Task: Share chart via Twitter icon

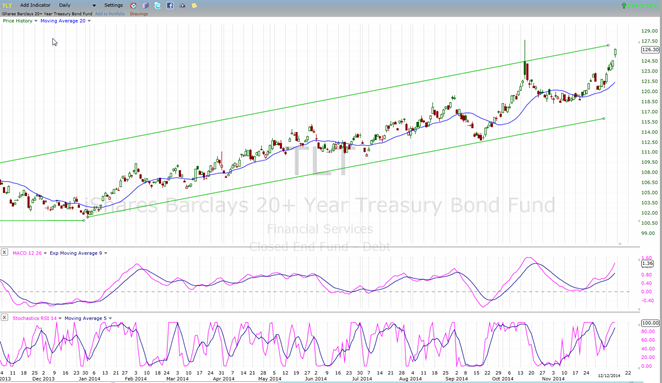Action: [x=157, y=5]
